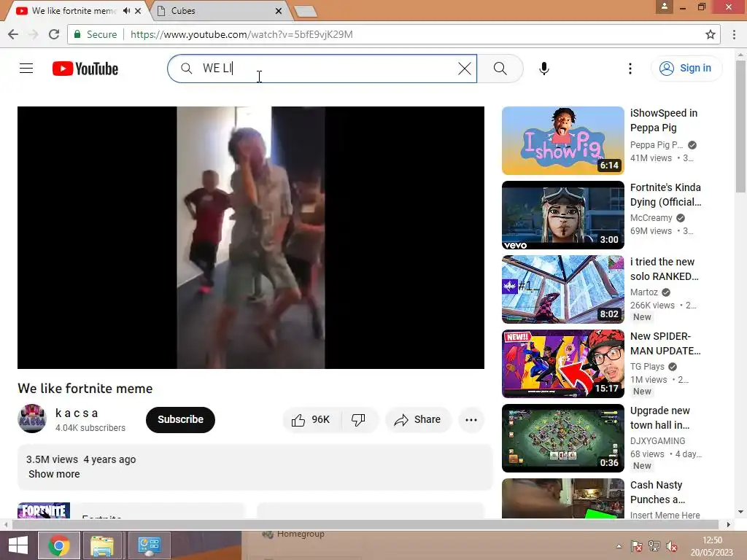This screenshot has height=560, width=747.
Task: Click the DJXYGAMING channel name
Action: [657, 441]
